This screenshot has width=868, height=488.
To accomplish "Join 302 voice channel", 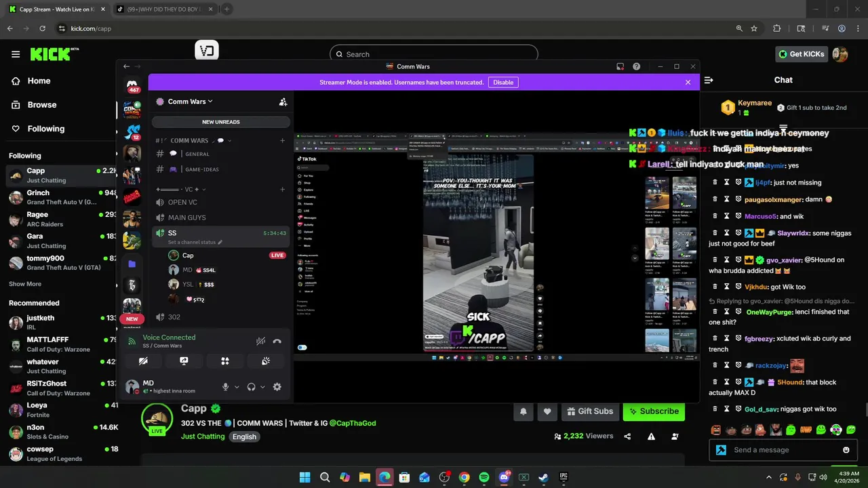I will (x=221, y=317).
